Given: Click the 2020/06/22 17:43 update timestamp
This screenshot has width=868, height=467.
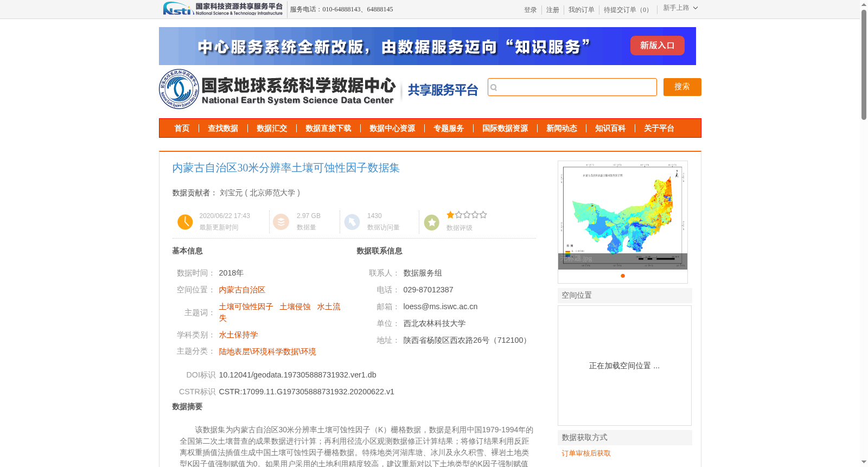Looking at the screenshot, I should 225,216.
